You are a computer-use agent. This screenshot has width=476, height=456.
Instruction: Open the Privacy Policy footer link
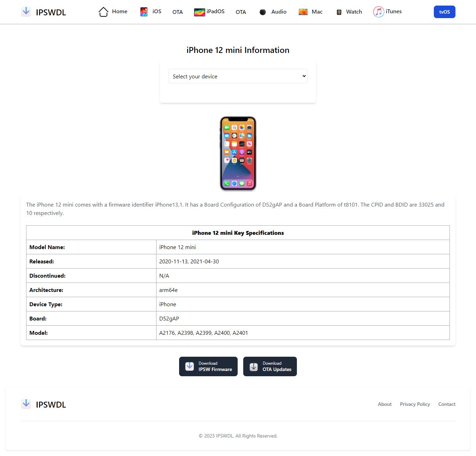(415, 404)
